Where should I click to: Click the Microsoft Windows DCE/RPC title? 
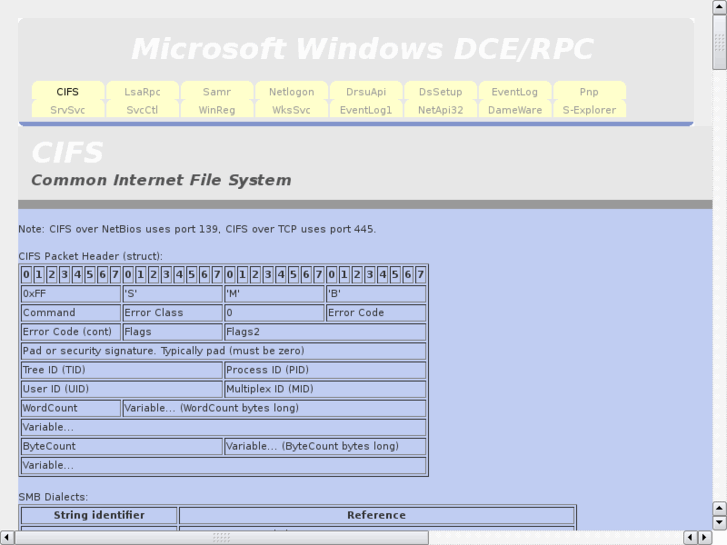click(x=363, y=49)
